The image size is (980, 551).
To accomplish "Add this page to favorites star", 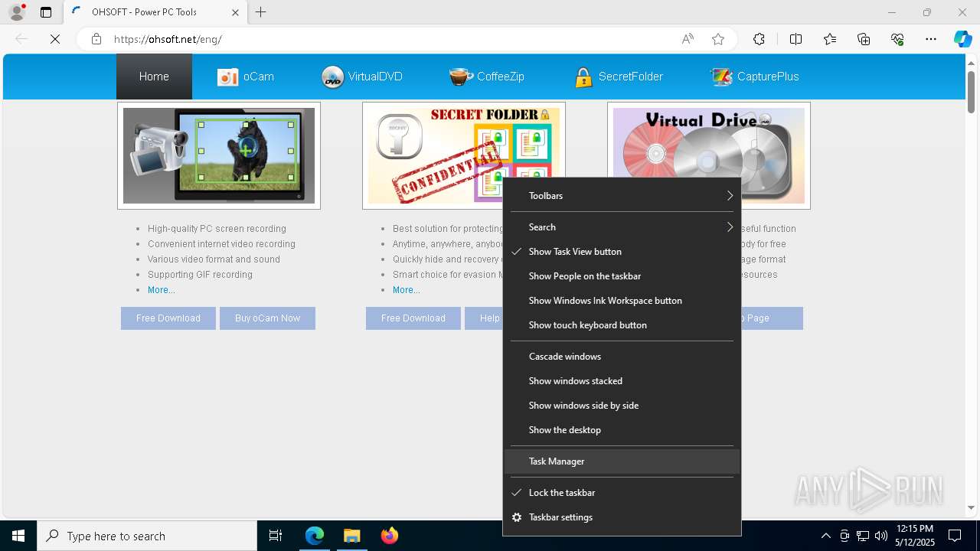I will pyautogui.click(x=718, y=39).
